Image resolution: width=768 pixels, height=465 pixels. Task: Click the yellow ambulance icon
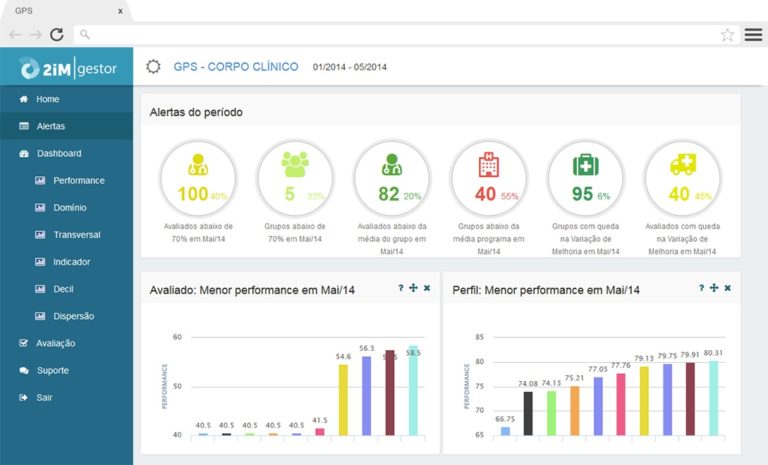[683, 165]
